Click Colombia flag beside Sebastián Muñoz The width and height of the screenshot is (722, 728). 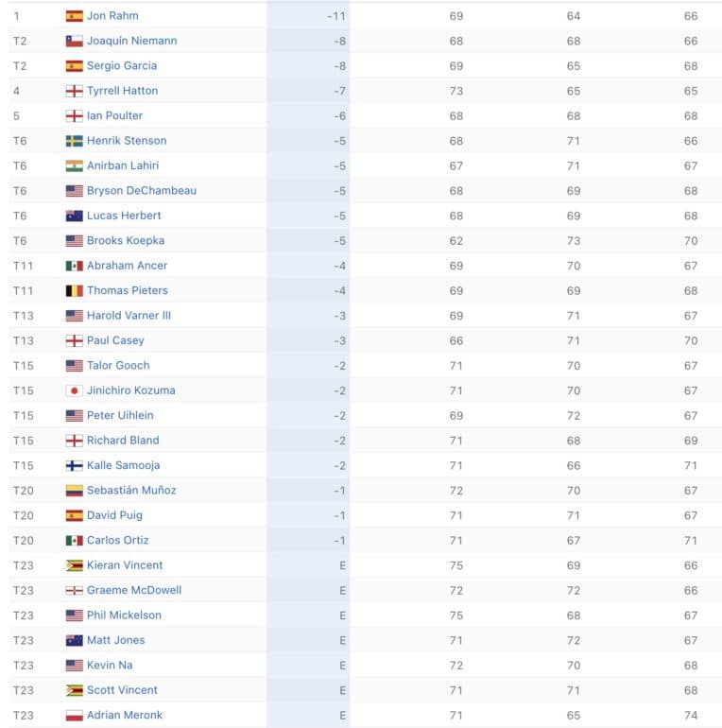[75, 491]
